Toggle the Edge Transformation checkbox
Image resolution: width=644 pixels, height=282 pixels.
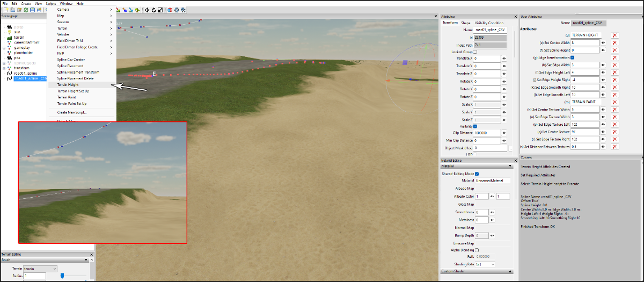[x=573, y=57]
